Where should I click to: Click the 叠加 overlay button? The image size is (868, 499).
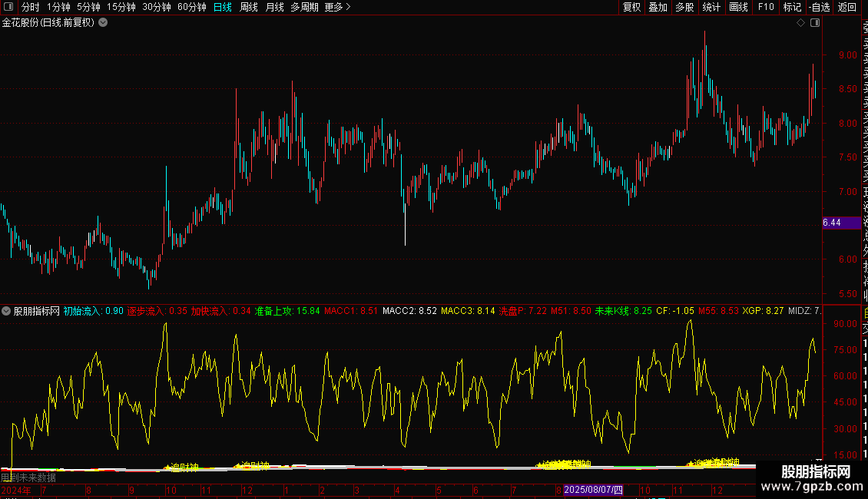658,7
